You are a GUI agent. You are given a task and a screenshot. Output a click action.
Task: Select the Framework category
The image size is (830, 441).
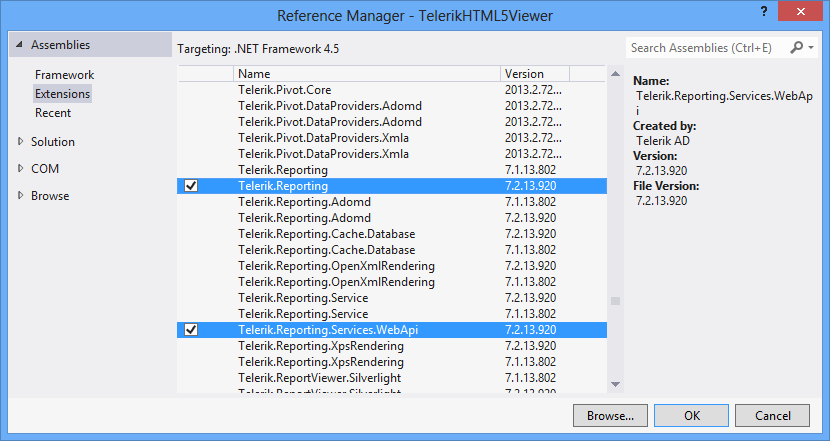[x=64, y=75]
